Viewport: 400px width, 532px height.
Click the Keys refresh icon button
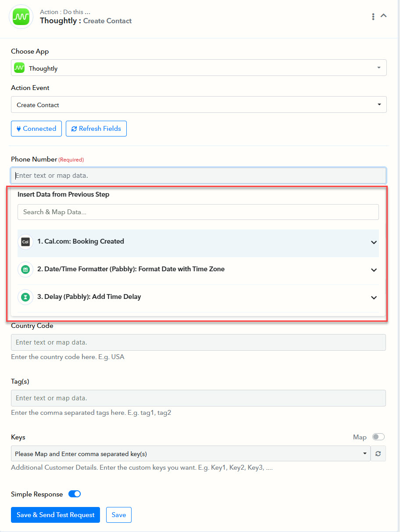tap(378, 453)
